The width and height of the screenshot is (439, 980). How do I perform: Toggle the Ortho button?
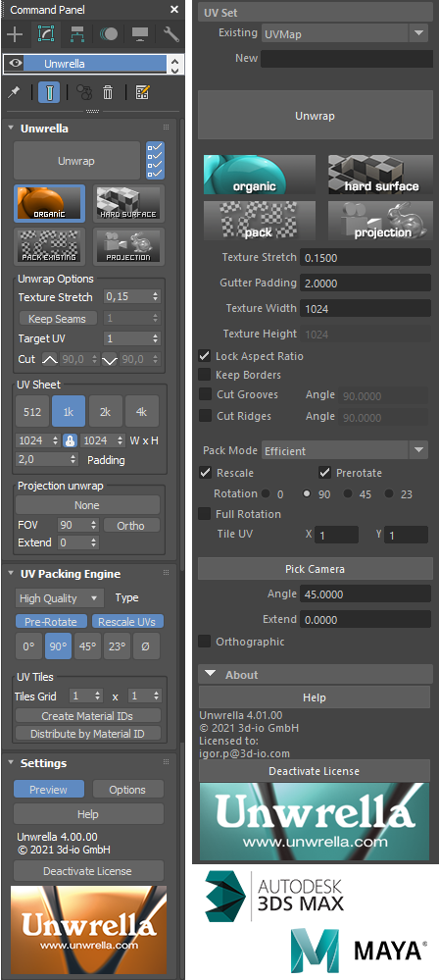130,526
